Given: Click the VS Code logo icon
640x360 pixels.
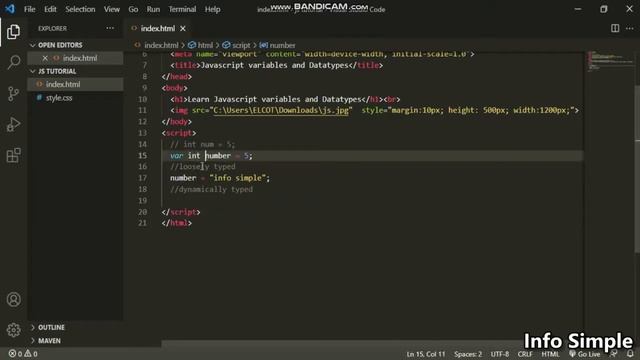Looking at the screenshot, I should (x=10, y=9).
